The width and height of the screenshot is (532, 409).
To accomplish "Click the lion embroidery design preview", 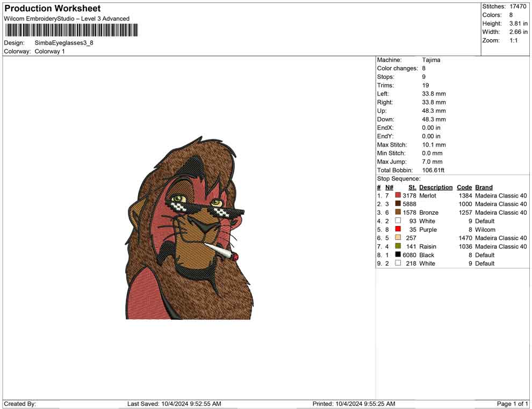I will coord(189,228).
